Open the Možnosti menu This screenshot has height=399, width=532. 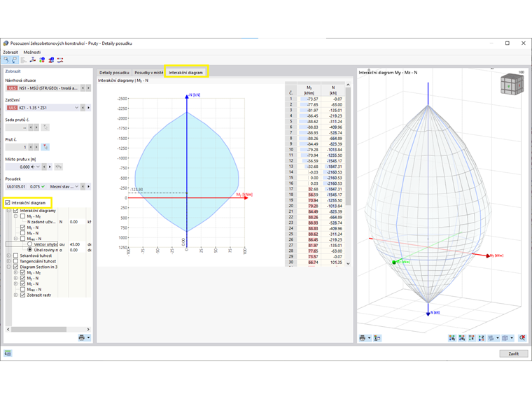click(x=32, y=52)
